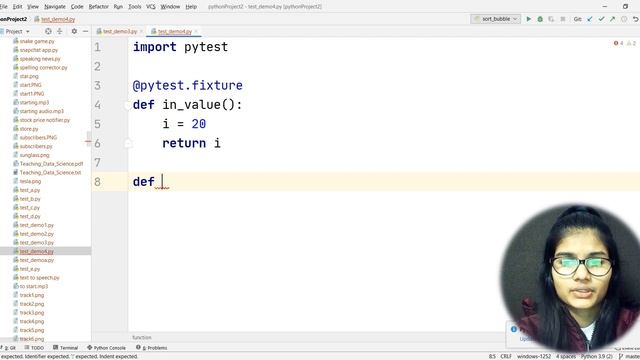
Task: Click the 8:5 line-column position indicator
Action: coord(492,356)
